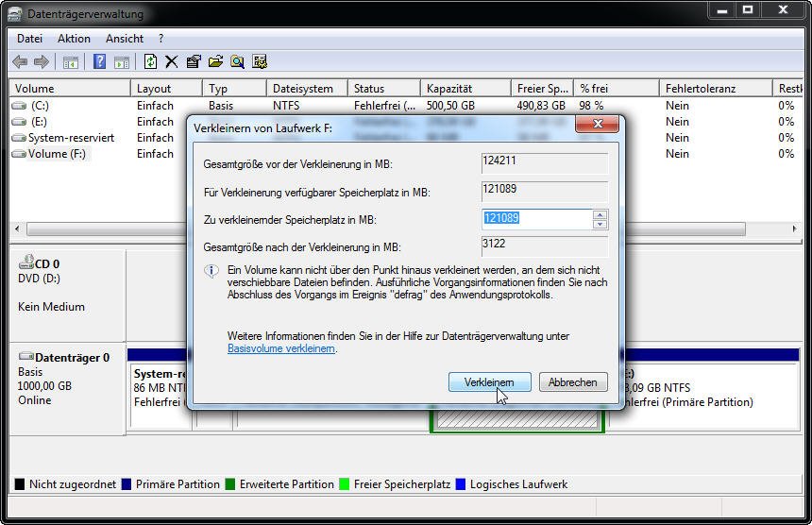The image size is (812, 525).
Task: Minimize the Datenträgerverwaltung window
Action: pyautogui.click(x=722, y=9)
